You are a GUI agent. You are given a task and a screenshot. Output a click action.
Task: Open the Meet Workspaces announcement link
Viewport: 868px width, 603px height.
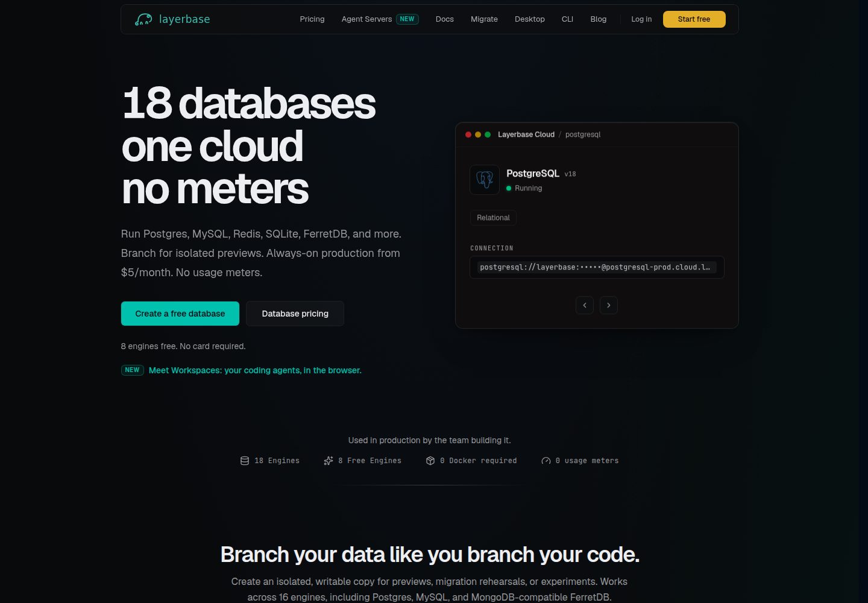tap(255, 370)
